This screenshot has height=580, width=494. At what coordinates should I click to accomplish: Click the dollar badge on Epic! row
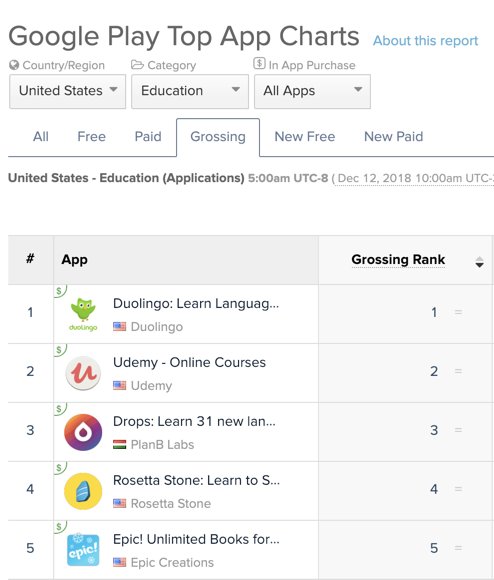[x=60, y=527]
